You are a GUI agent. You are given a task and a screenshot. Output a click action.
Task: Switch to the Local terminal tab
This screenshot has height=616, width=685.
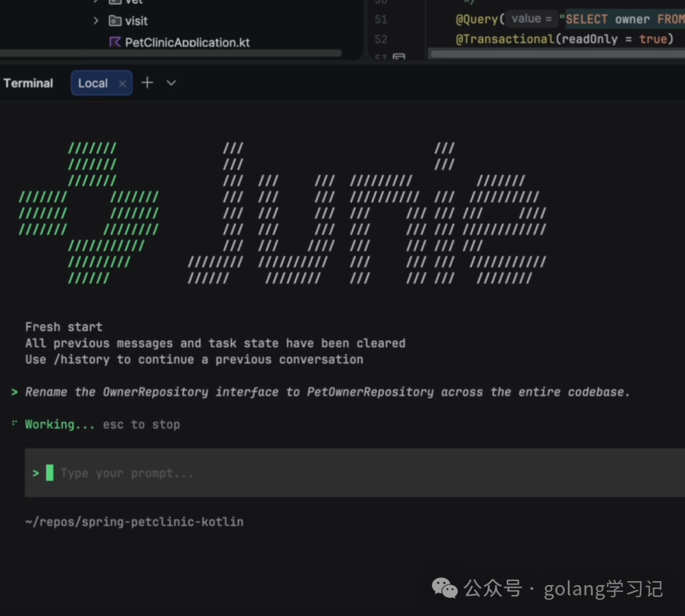[x=93, y=82]
